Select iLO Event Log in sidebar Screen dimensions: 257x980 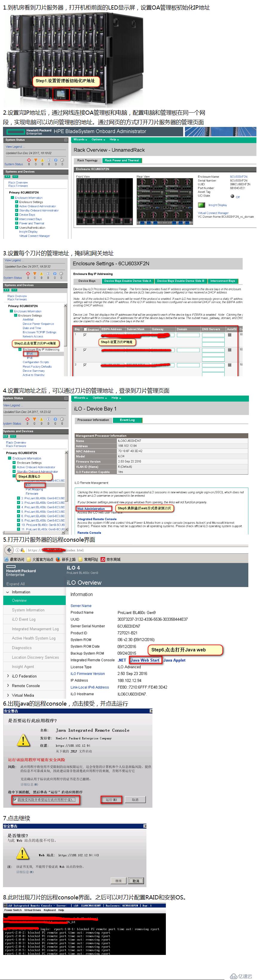(x=24, y=619)
